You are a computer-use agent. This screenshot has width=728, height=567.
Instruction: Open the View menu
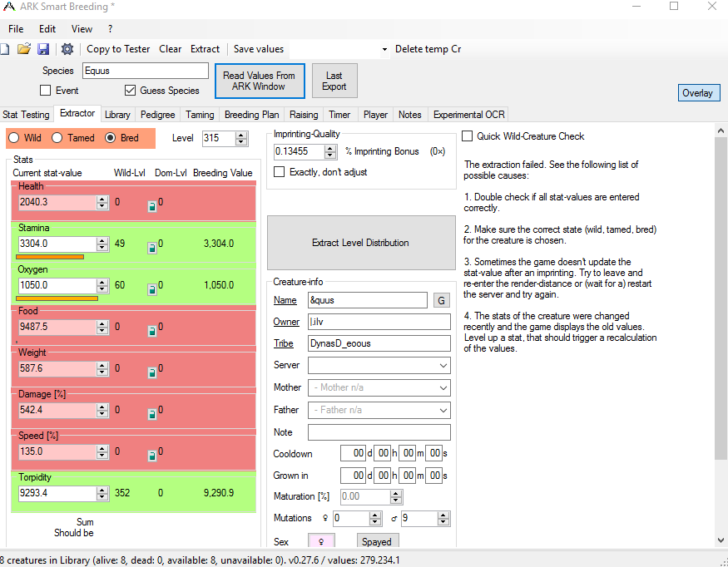(81, 28)
